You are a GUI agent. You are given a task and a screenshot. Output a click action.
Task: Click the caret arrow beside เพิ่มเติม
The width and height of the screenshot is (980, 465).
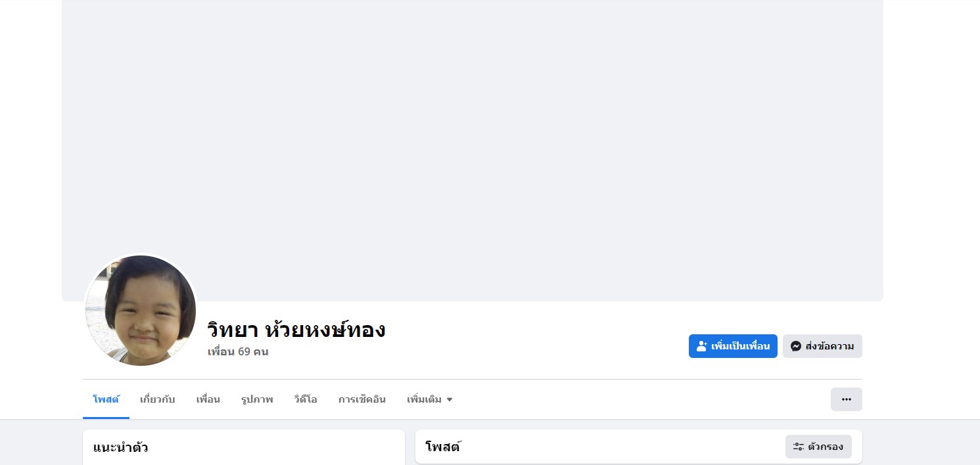click(450, 399)
